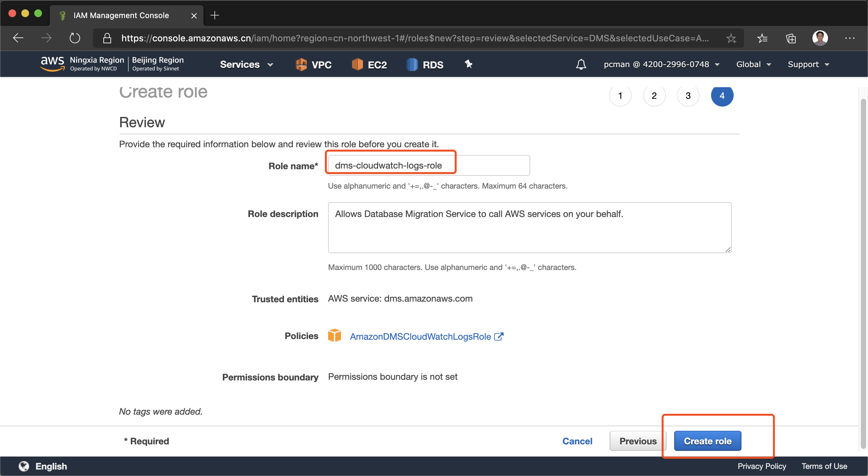This screenshot has width=868, height=476.
Task: Click the browser refresh icon
Action: tap(75, 38)
